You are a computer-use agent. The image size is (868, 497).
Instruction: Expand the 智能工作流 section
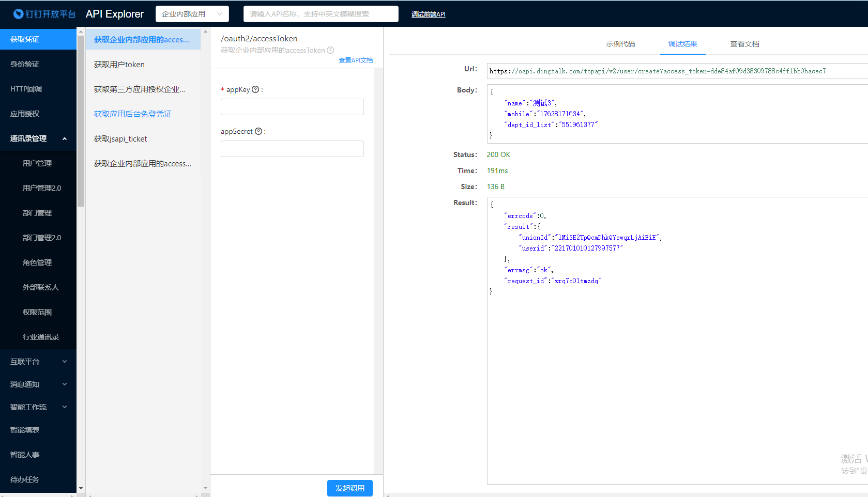(x=38, y=407)
